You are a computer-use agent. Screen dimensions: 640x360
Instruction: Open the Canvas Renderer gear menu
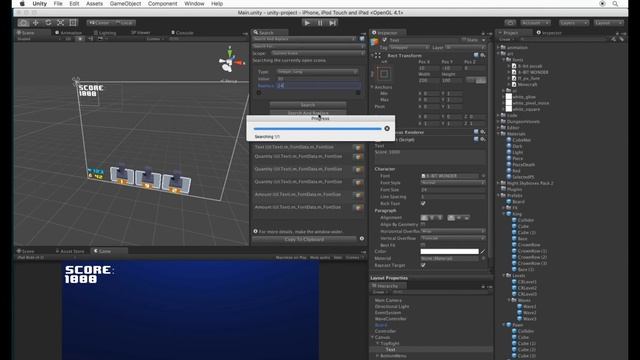coord(483,132)
